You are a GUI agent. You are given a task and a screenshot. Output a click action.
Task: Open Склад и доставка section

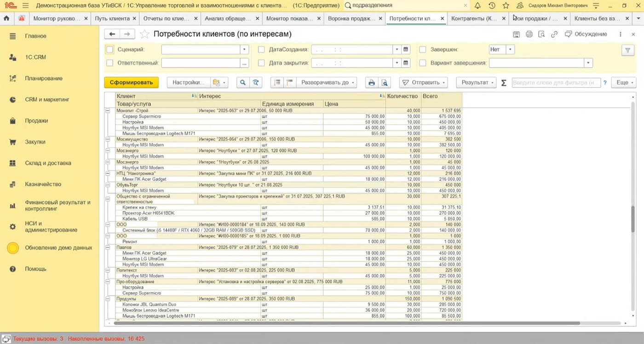tap(48, 163)
